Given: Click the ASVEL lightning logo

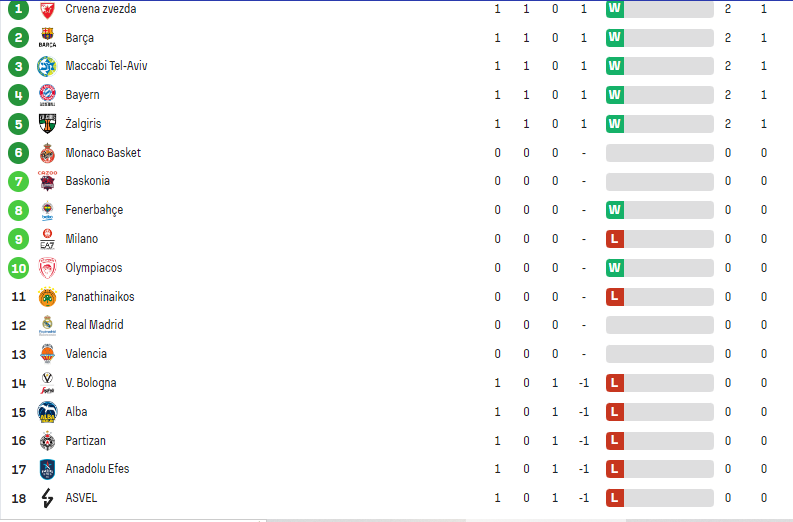Looking at the screenshot, I should pyautogui.click(x=47, y=498).
